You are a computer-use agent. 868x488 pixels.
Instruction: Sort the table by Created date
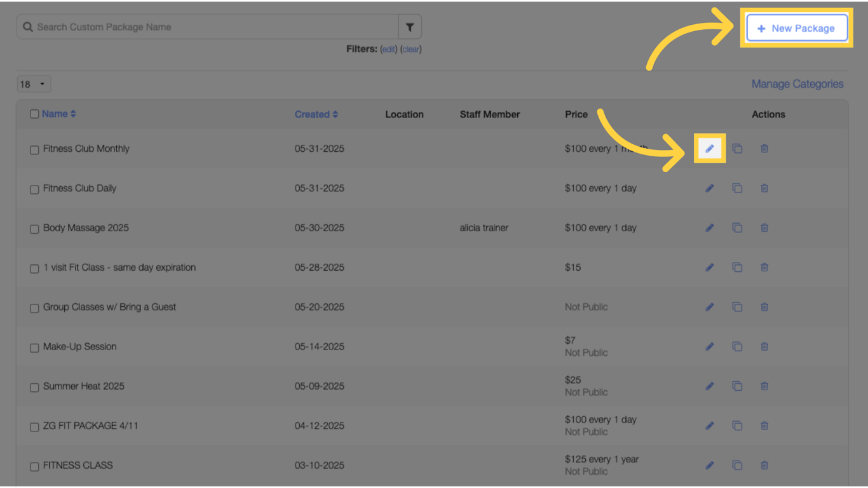316,114
